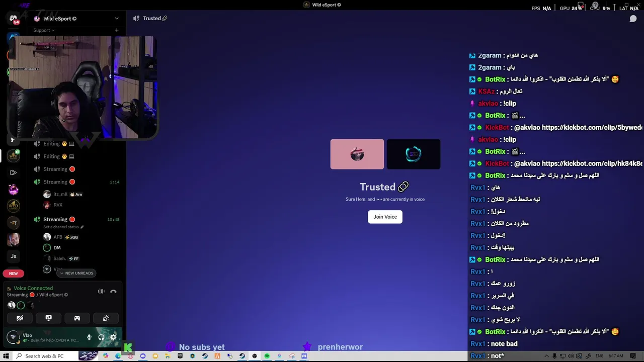Open the channel chat bubble icon
Screen dimensions: 644x362
633,19
